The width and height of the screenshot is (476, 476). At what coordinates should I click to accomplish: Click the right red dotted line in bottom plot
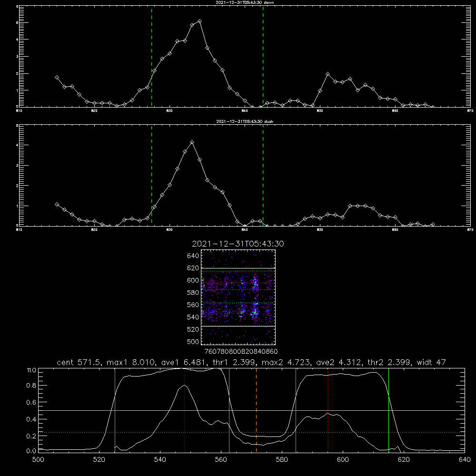[x=328, y=410]
